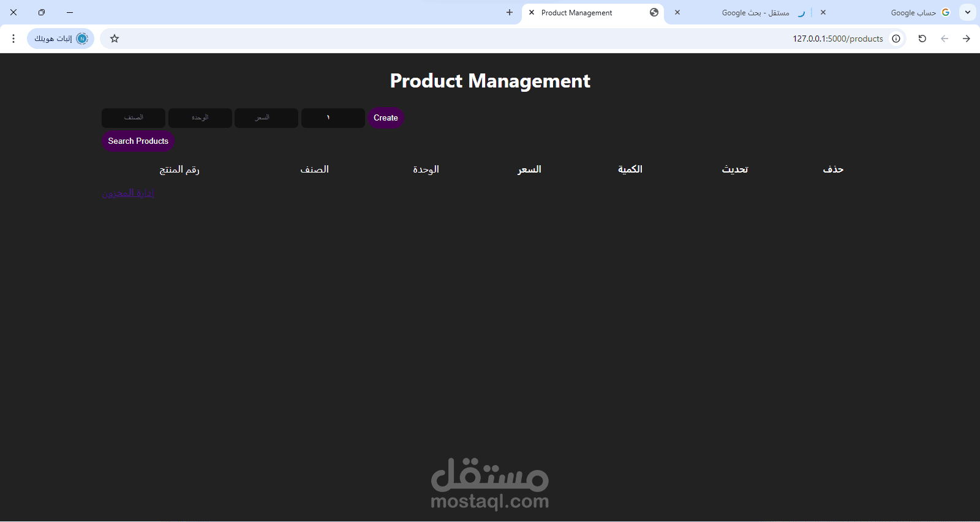Close the Product Management tab
The width and height of the screenshot is (980, 522).
tap(532, 12)
